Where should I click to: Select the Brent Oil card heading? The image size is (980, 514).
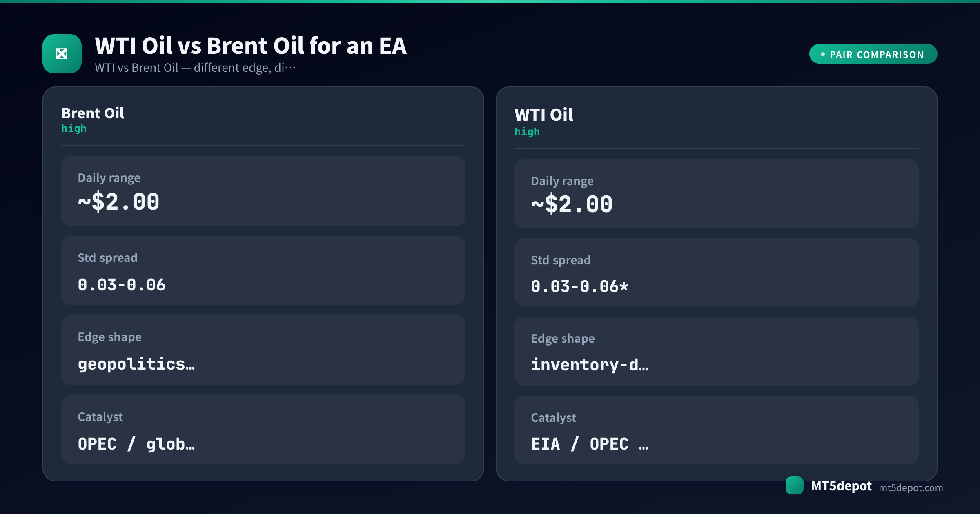click(93, 113)
